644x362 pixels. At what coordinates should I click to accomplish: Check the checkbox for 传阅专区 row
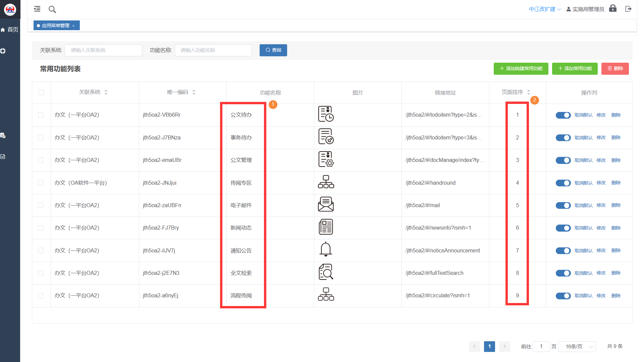[x=41, y=183]
